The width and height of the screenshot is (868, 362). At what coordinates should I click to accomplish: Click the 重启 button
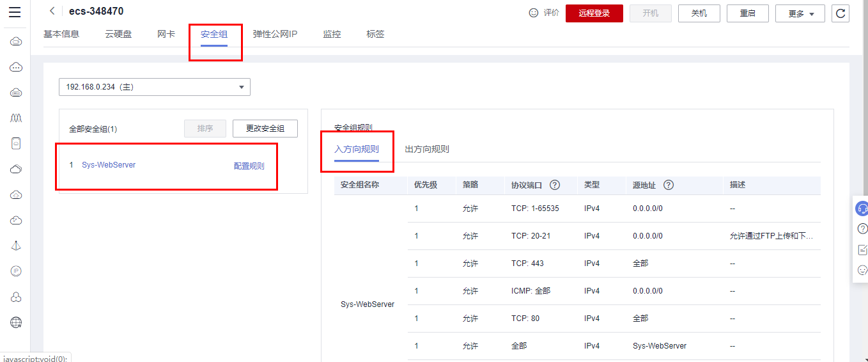point(748,13)
